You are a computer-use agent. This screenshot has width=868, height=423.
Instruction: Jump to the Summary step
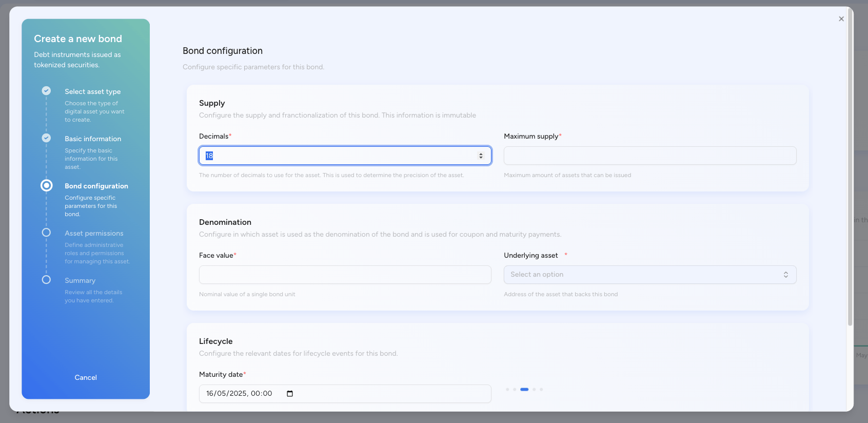pos(80,281)
